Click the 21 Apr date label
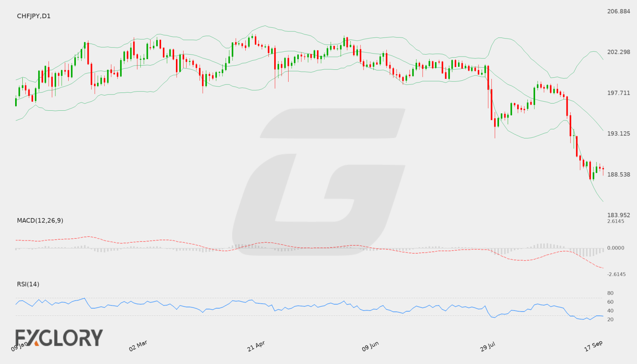Viewport: 637px width, 364px height. click(x=256, y=346)
